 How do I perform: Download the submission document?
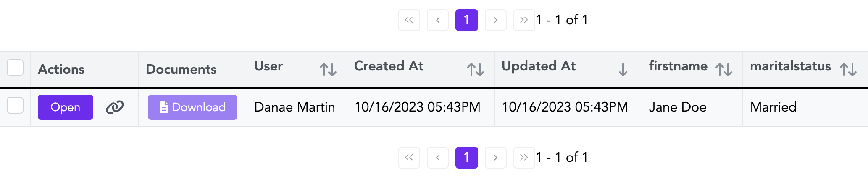192,107
